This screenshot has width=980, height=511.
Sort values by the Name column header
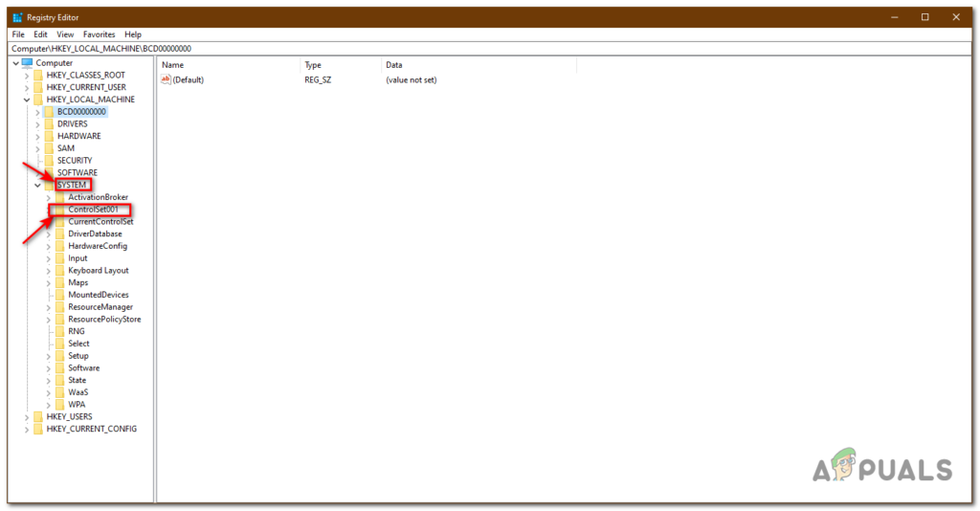[x=229, y=65]
